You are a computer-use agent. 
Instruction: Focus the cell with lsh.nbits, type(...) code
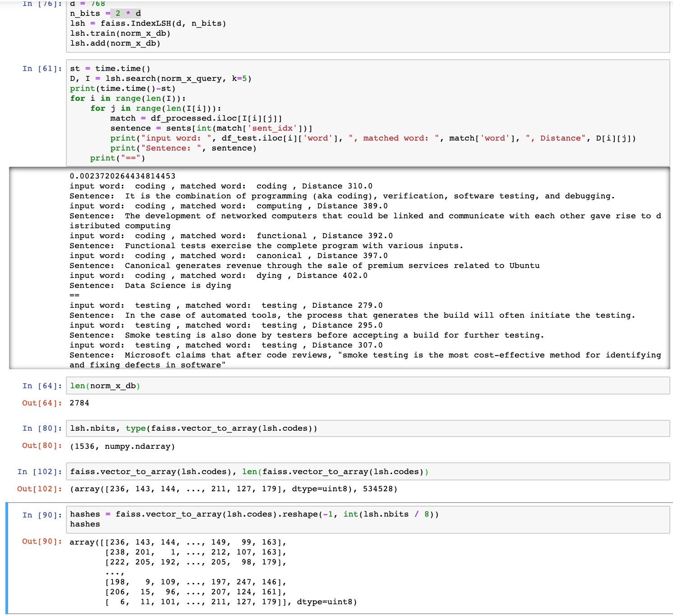[x=368, y=428]
